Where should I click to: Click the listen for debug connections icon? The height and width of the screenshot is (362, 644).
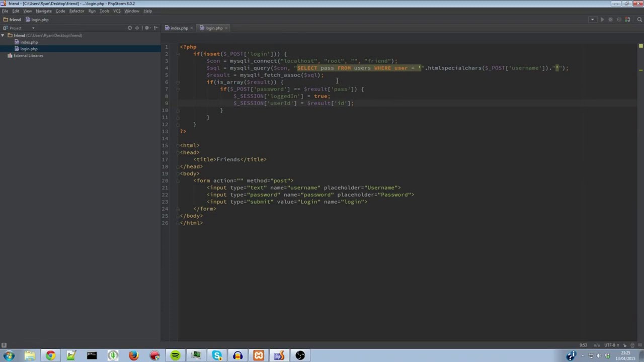[x=627, y=20]
